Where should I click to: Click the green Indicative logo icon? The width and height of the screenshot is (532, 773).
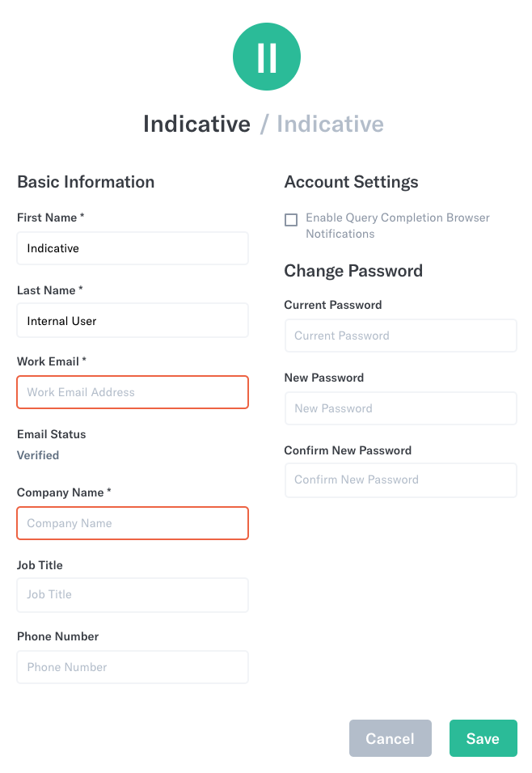(267, 57)
